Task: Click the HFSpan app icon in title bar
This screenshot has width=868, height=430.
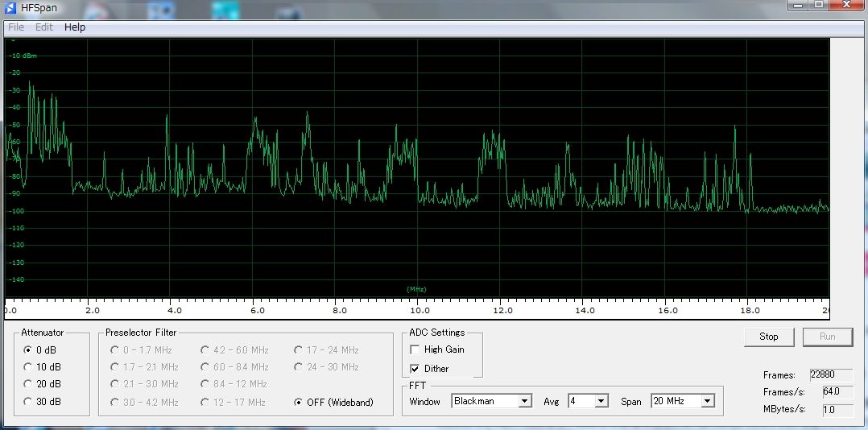Action: (x=10, y=7)
